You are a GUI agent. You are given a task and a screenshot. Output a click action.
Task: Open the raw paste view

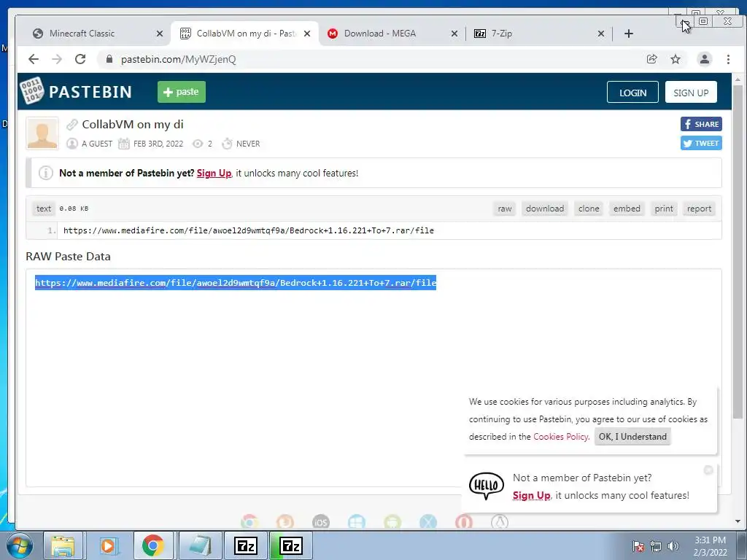(x=505, y=209)
